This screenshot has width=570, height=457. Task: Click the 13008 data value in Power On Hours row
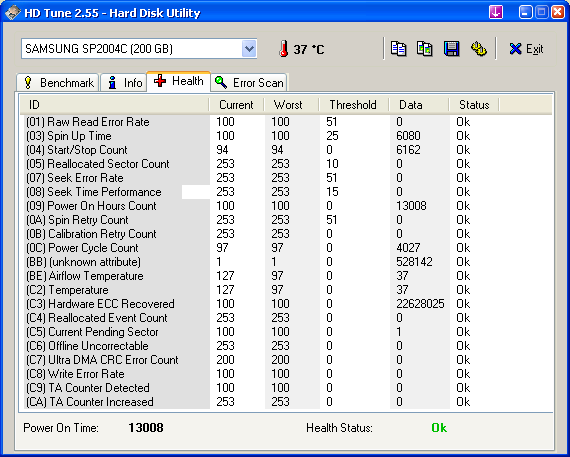pyautogui.click(x=411, y=206)
